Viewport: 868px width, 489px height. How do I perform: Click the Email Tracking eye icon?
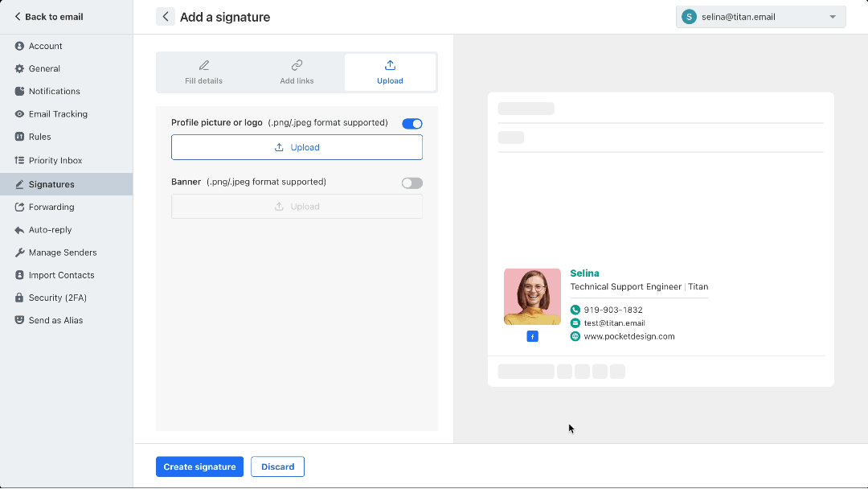pos(19,114)
